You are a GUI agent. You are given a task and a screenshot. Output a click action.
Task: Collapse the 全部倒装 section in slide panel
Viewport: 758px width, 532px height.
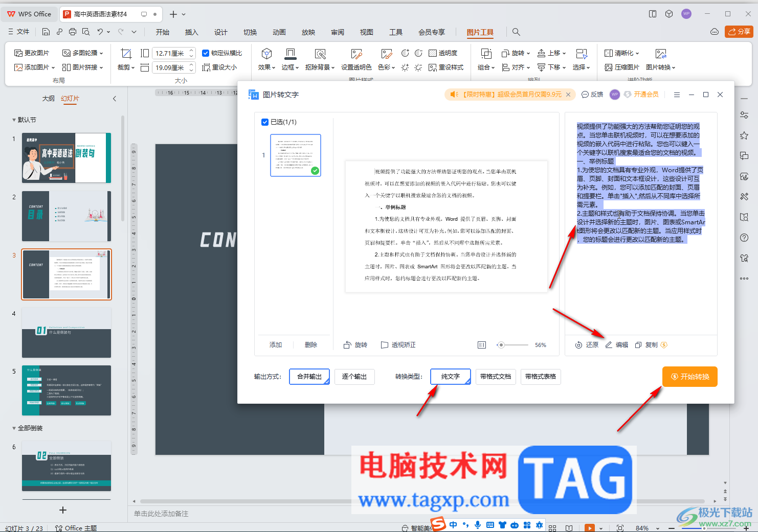pyautogui.click(x=14, y=428)
